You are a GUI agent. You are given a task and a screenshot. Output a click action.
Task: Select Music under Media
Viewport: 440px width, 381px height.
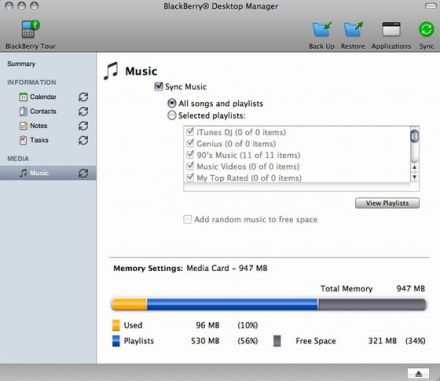(x=48, y=173)
